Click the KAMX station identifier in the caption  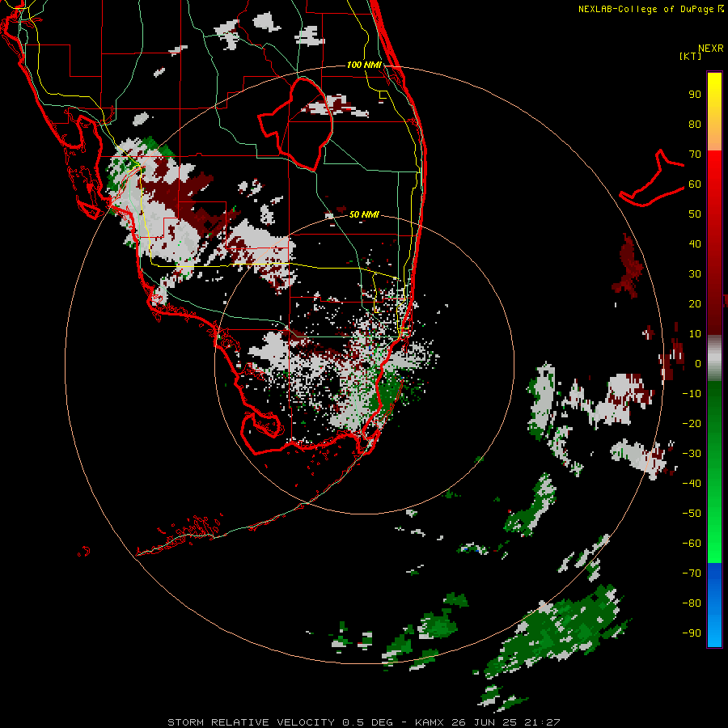pyautogui.click(x=430, y=722)
